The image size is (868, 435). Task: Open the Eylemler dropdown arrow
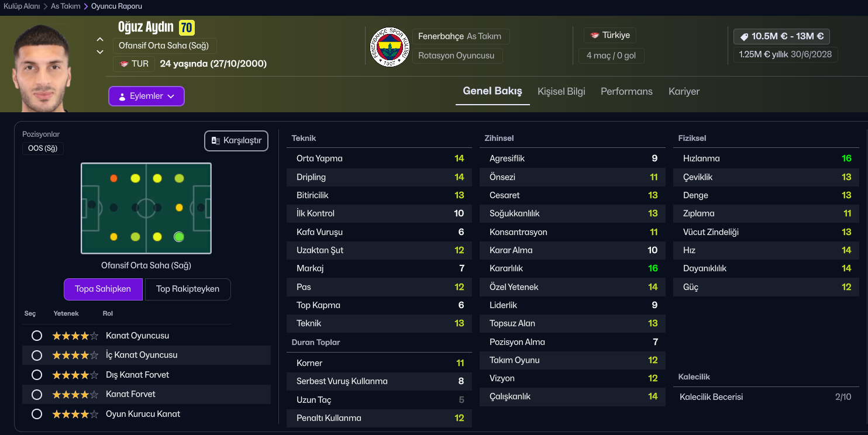pyautogui.click(x=171, y=96)
